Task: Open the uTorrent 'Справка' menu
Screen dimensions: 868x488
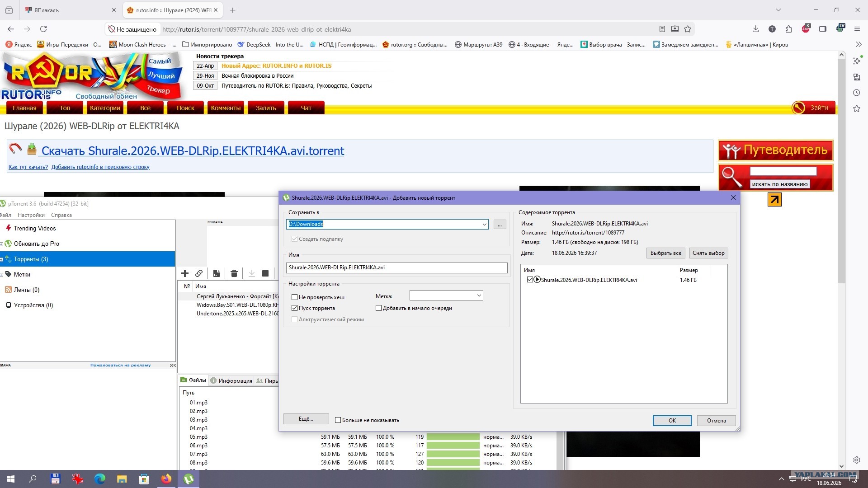Action: pos(61,215)
